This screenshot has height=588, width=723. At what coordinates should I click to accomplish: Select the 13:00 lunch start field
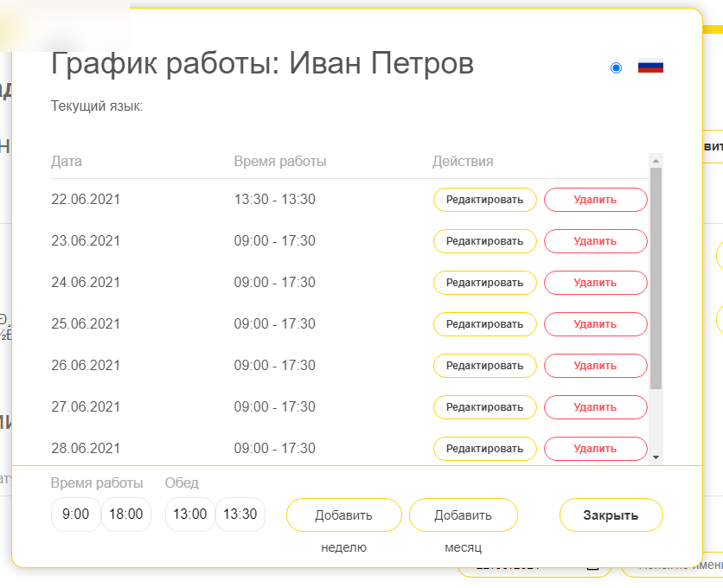[189, 514]
